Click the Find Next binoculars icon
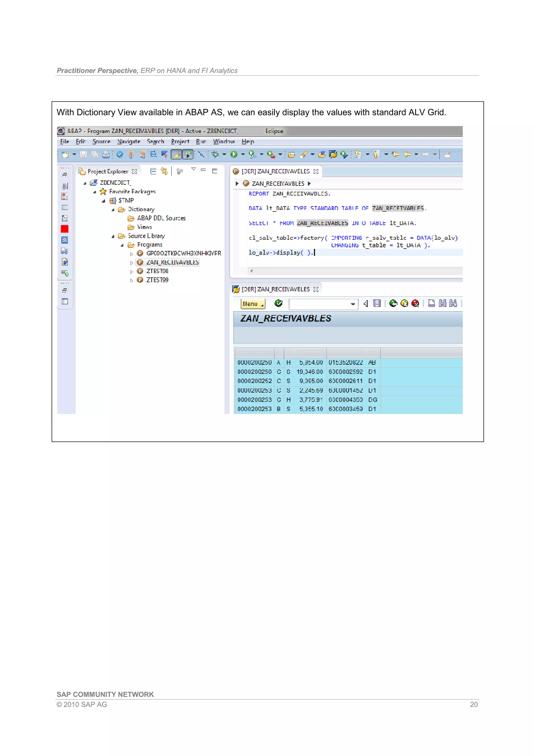Viewport: 534px width, 756px height. point(453,304)
